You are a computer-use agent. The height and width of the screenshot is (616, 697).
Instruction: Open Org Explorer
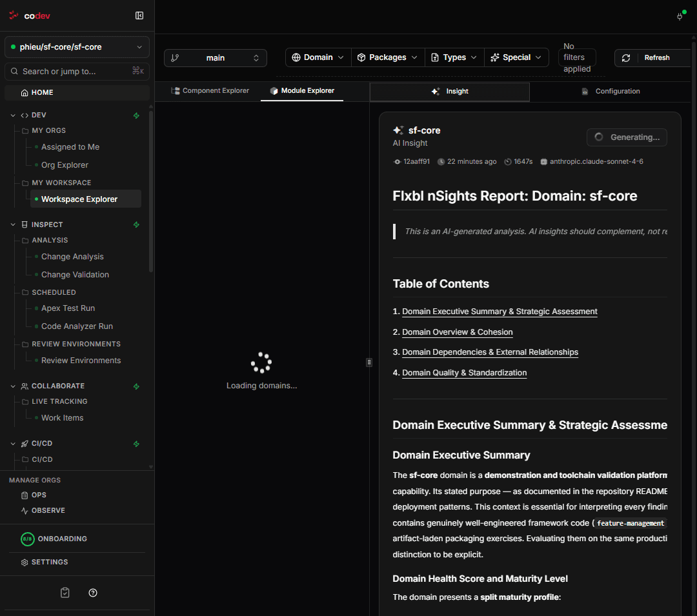click(x=65, y=165)
